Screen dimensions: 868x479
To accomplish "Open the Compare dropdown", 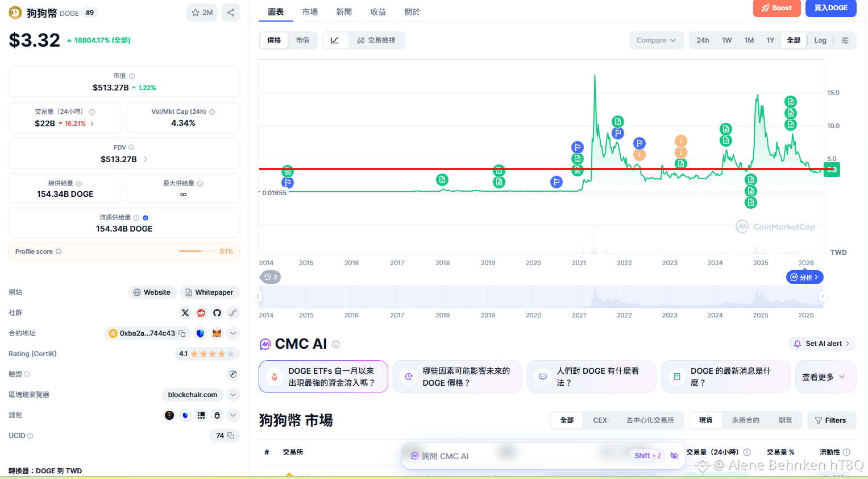I will pyautogui.click(x=657, y=40).
